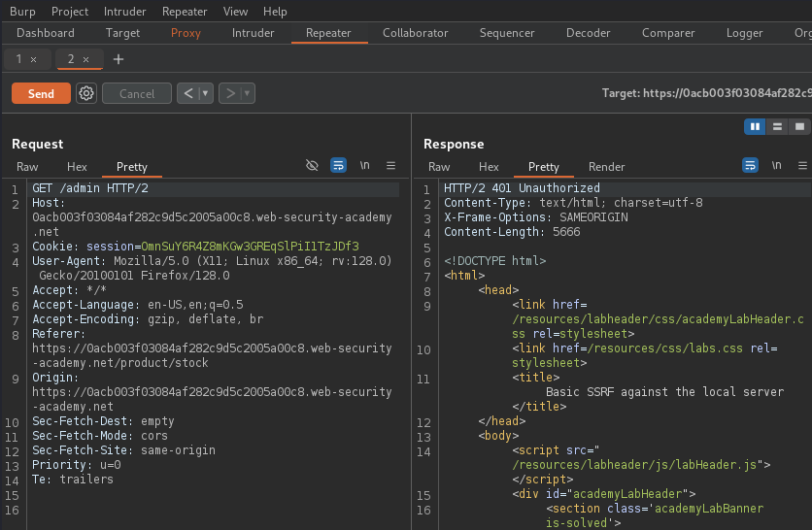Show Request in Raw view
Image resolution: width=812 pixels, height=530 pixels.
(27, 167)
